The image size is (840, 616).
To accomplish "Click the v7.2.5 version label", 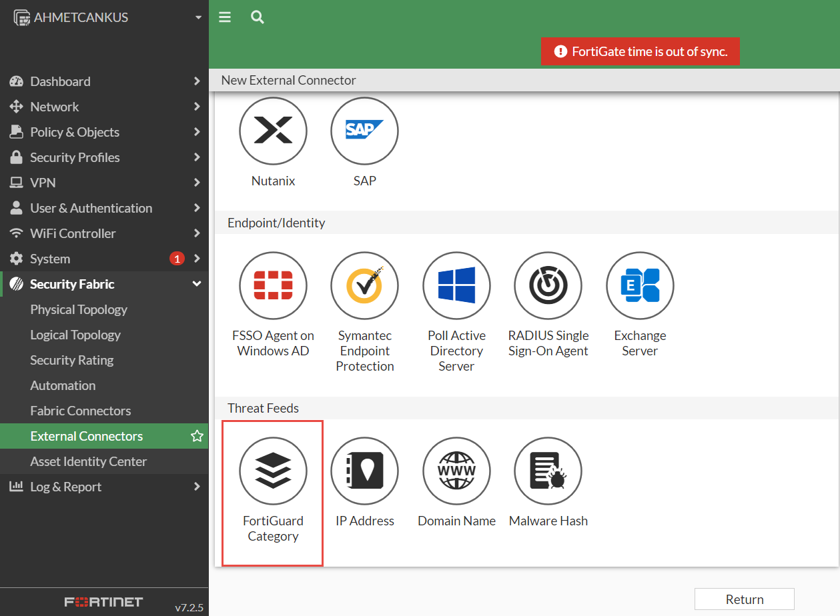I will [x=189, y=607].
